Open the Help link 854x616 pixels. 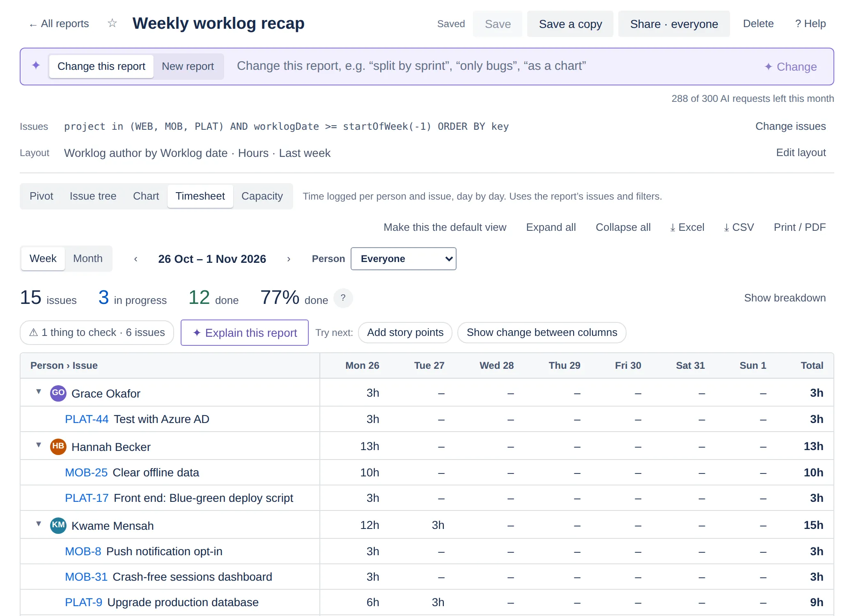click(810, 23)
